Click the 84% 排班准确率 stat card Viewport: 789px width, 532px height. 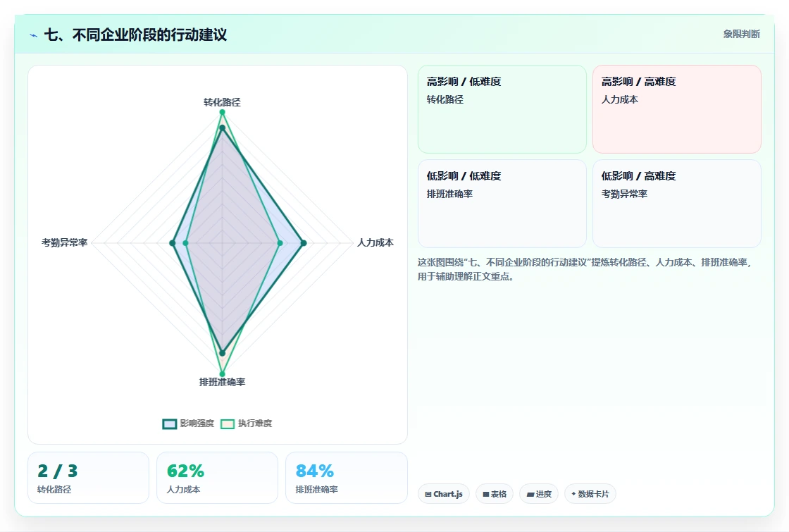346,478
